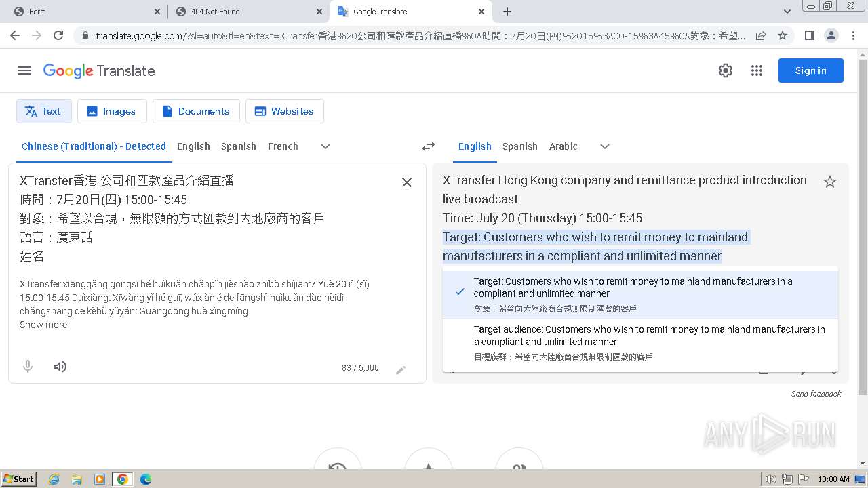Viewport: 868px width, 488px height.
Task: Open the Windows Start menu
Action: point(19,479)
